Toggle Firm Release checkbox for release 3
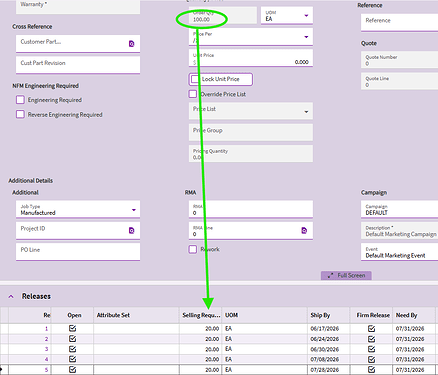 [371, 349]
